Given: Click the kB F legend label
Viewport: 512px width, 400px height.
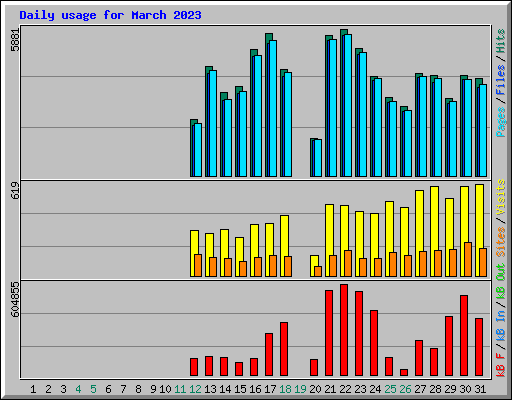Looking at the screenshot, I should pos(501,365).
